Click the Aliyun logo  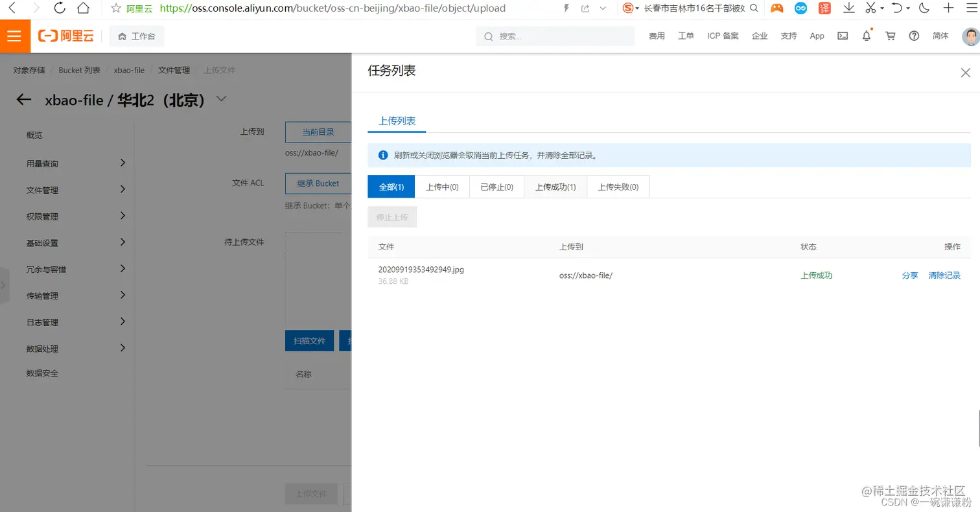click(65, 36)
